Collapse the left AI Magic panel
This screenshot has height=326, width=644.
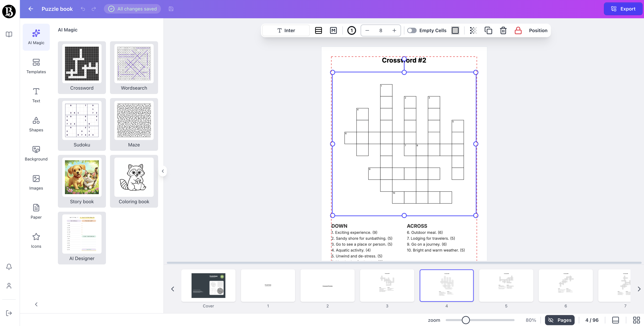163,171
